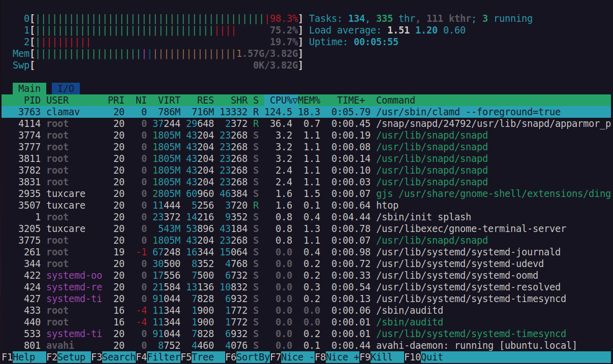Quit htop with F10Quit
613x364 pixels.
click(422, 357)
